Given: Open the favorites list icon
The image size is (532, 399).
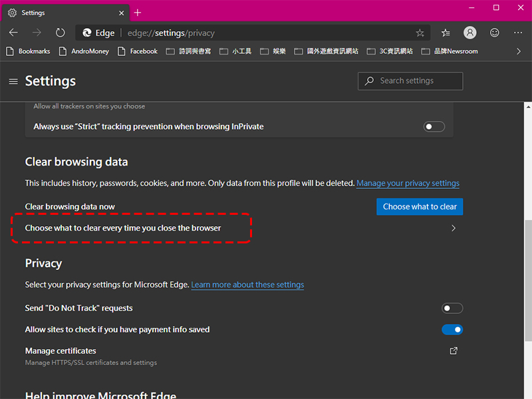Looking at the screenshot, I should 446,33.
